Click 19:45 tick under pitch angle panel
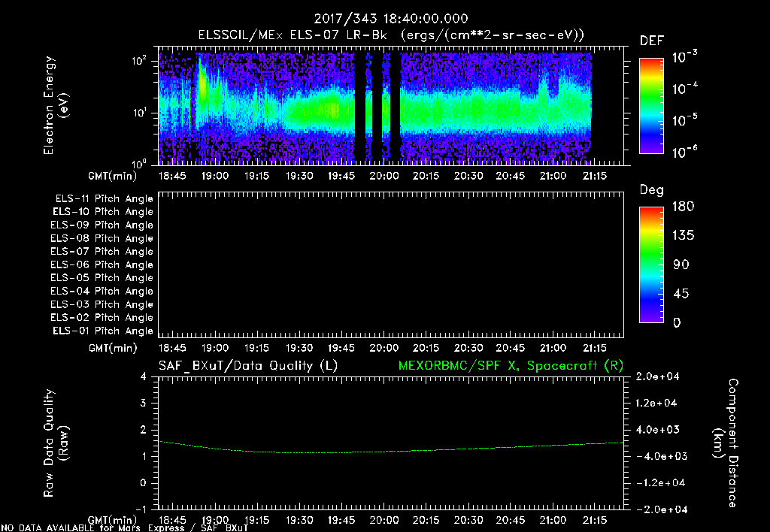This screenshot has height=532, width=770. click(x=341, y=348)
